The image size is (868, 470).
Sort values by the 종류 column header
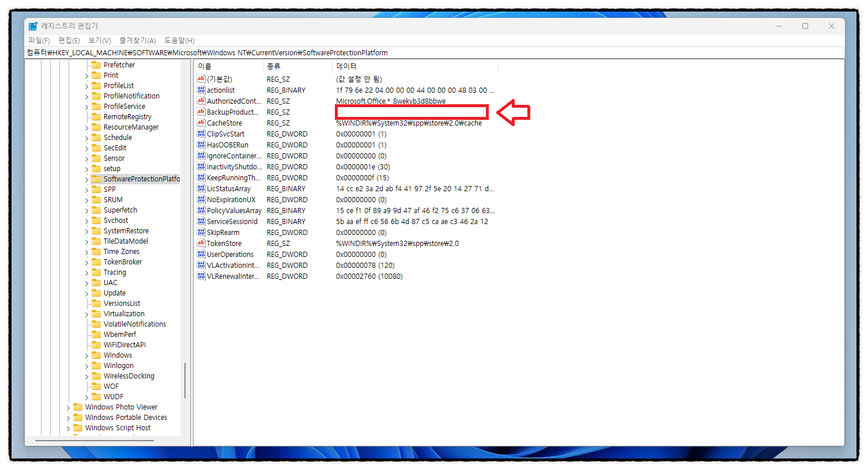pos(297,66)
